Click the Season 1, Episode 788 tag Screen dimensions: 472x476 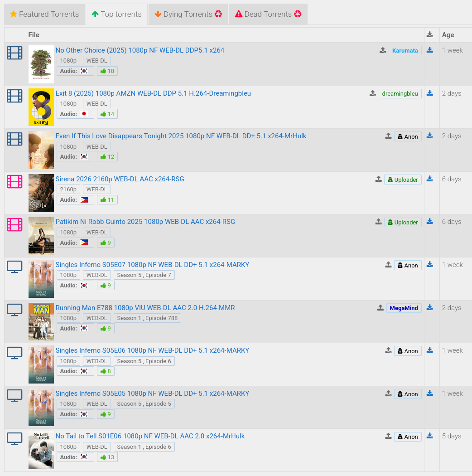point(147,318)
